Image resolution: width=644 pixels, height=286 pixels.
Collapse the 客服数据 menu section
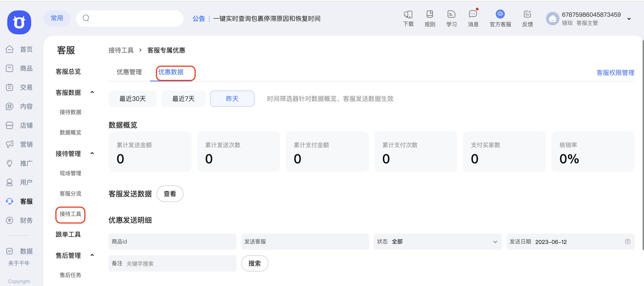(92, 92)
